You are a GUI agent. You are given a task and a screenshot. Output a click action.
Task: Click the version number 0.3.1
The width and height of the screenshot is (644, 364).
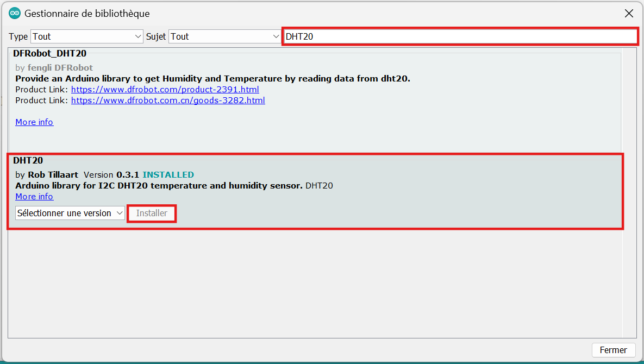pos(128,175)
